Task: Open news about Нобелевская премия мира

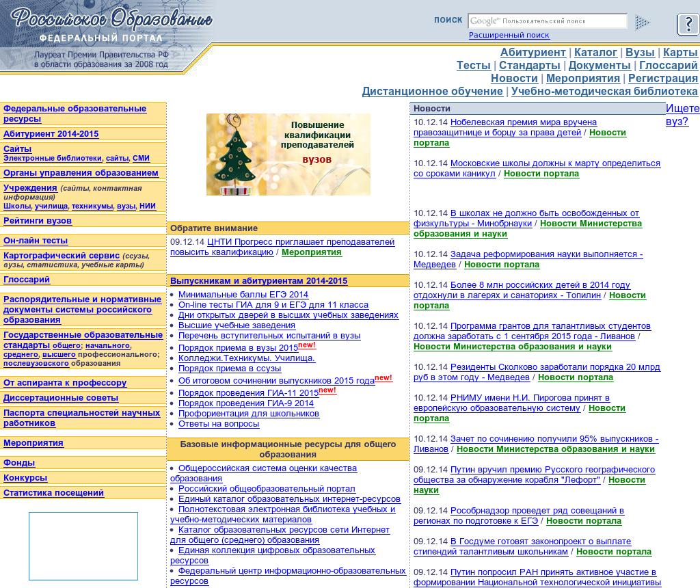Action: (x=504, y=127)
